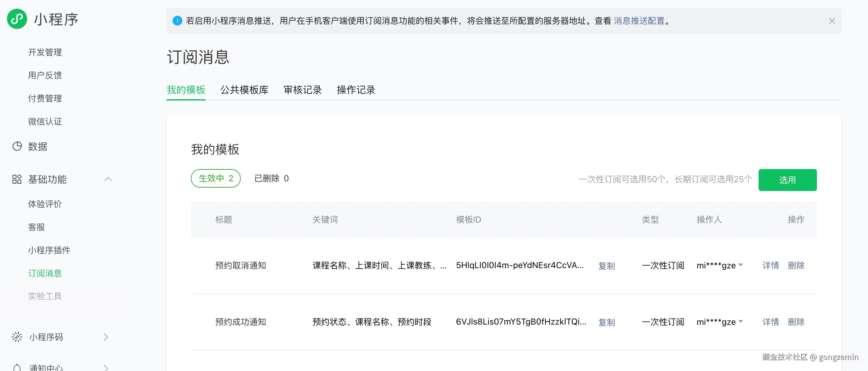Select the 已删除 0 filter
The height and width of the screenshot is (371, 868).
(271, 179)
